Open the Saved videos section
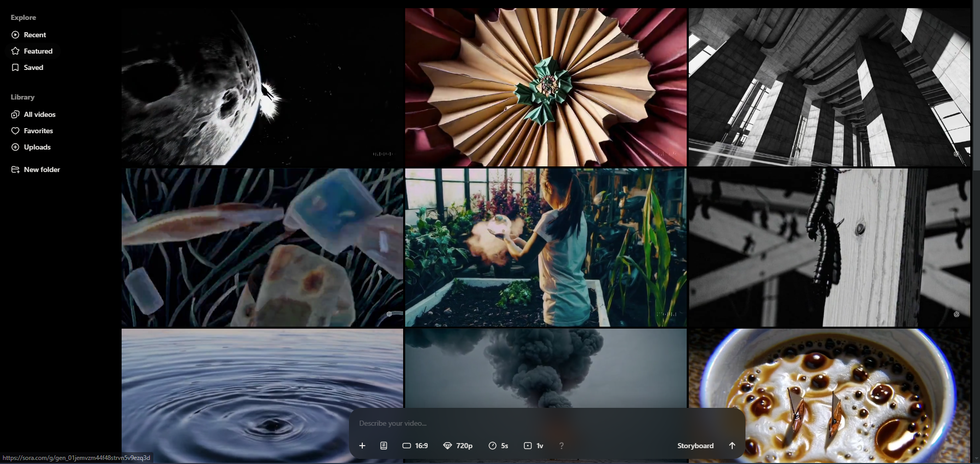Viewport: 980px width, 464px height. pos(28,67)
